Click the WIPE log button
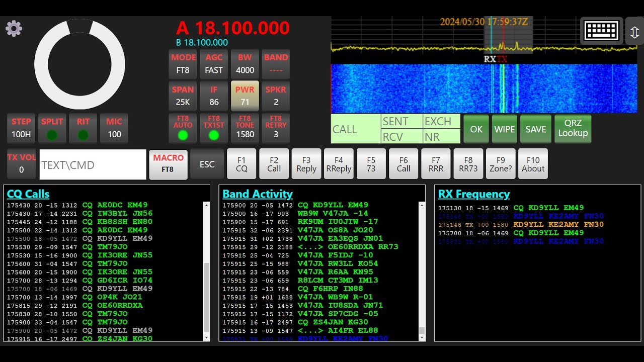This screenshot has height=362, width=644. [x=504, y=129]
